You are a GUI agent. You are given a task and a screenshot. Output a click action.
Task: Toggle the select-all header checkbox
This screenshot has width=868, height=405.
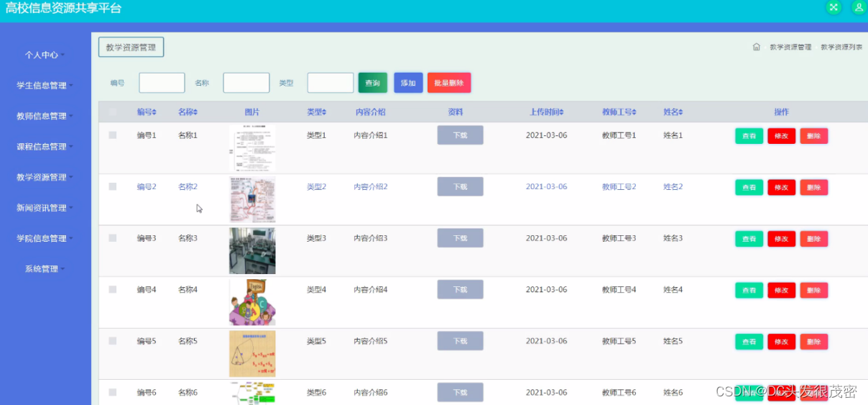coord(113,112)
